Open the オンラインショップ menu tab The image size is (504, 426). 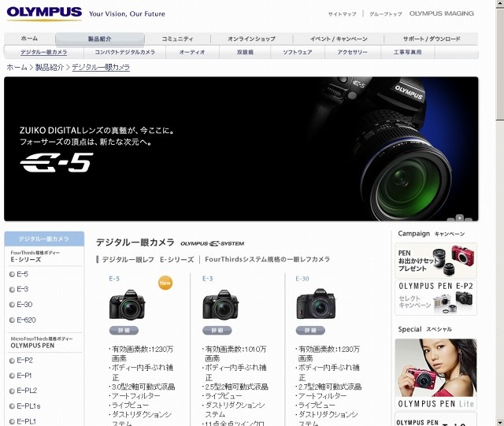pyautogui.click(x=251, y=39)
